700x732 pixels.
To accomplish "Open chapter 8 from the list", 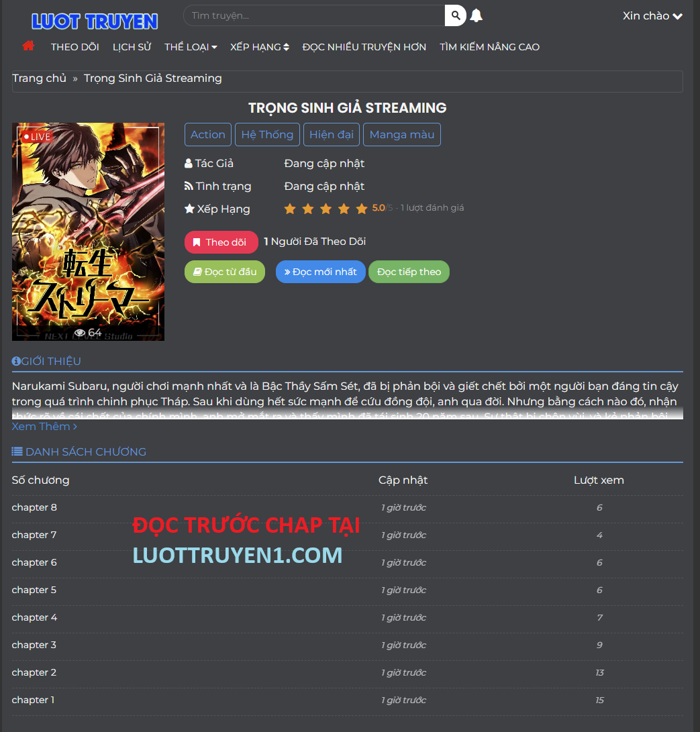I will pyautogui.click(x=34, y=507).
